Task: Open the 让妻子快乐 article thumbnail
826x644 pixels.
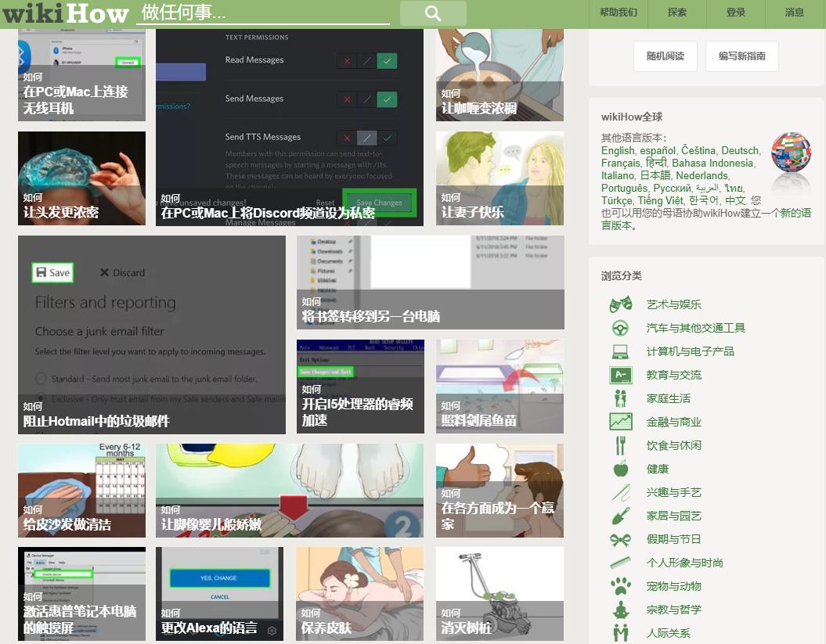Action: pyautogui.click(x=500, y=178)
